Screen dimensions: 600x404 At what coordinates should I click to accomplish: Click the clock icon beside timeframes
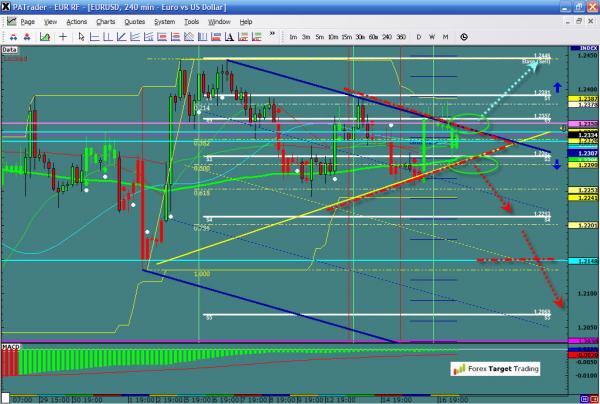coord(464,37)
